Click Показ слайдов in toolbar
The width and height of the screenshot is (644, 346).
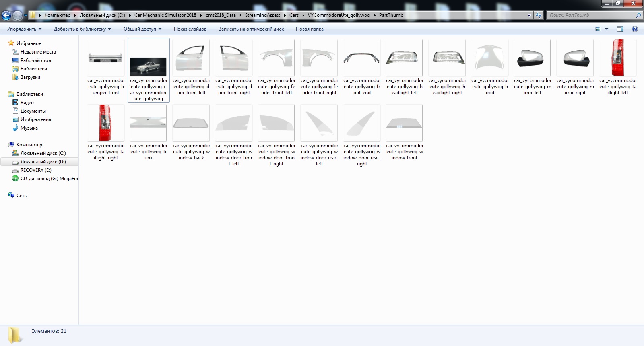[x=190, y=29]
